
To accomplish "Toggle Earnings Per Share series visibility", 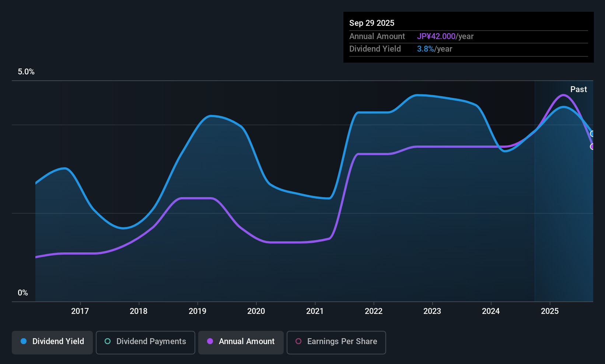I will 336,342.
